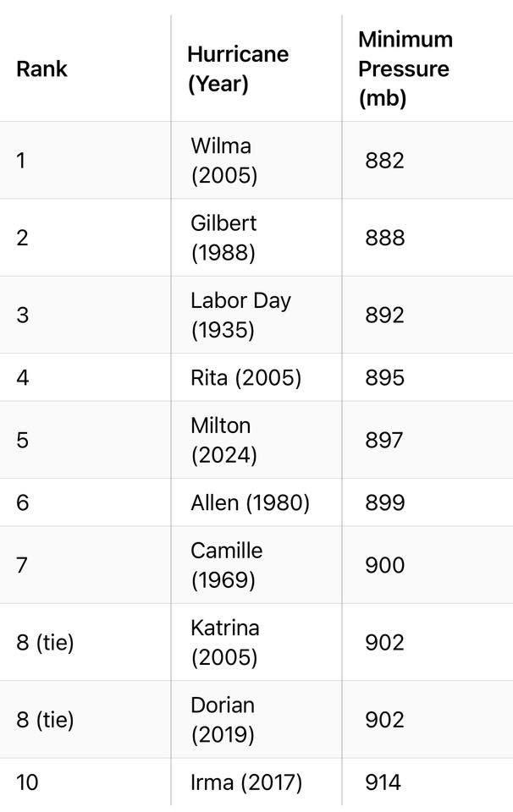Click the 900 pressure value
Screen dimensions: 513x812
pos(384,565)
